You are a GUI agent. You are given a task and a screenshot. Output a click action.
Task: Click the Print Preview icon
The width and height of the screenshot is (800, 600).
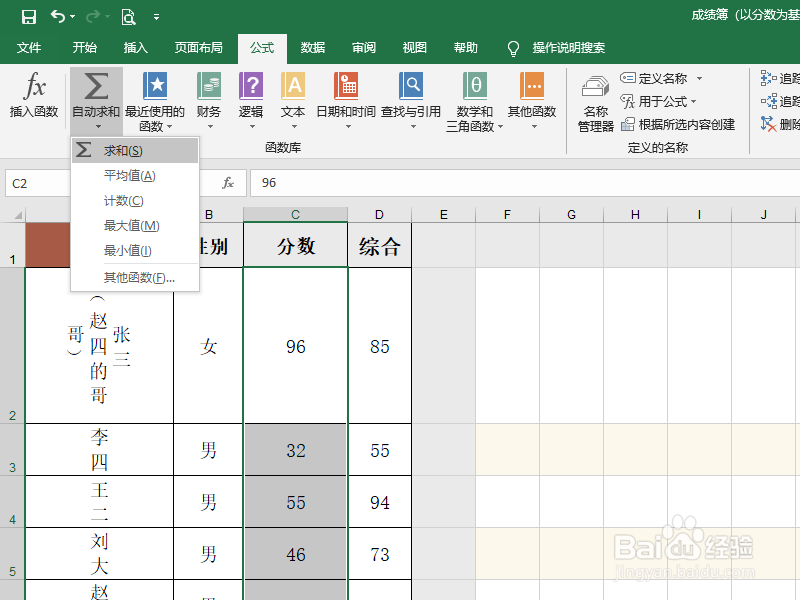point(129,16)
